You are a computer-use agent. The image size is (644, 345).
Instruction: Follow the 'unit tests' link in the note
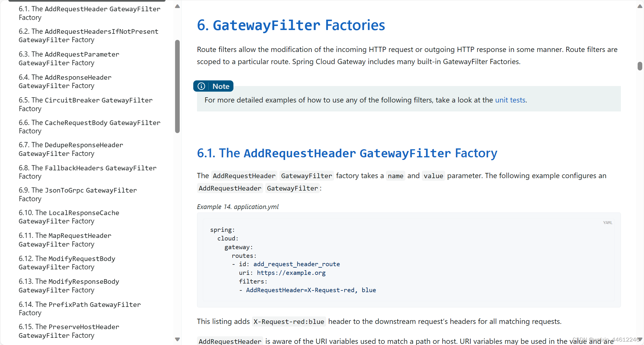tap(510, 100)
